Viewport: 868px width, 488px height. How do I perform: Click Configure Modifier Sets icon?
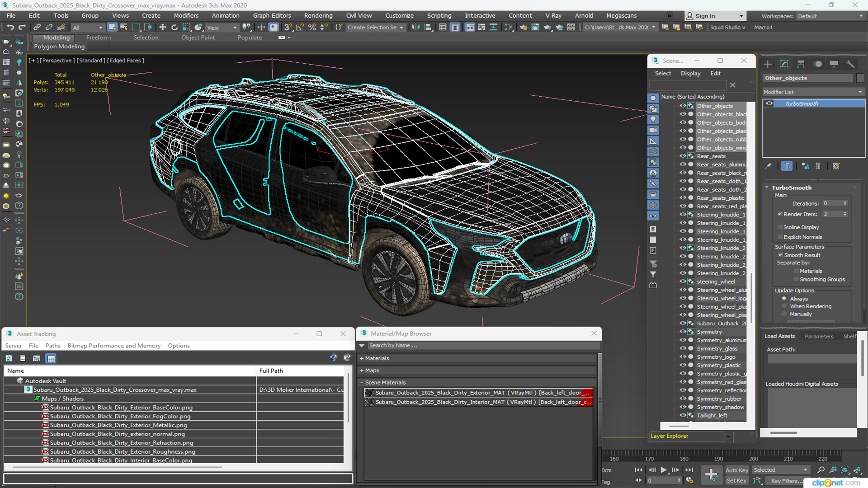pos(836,166)
